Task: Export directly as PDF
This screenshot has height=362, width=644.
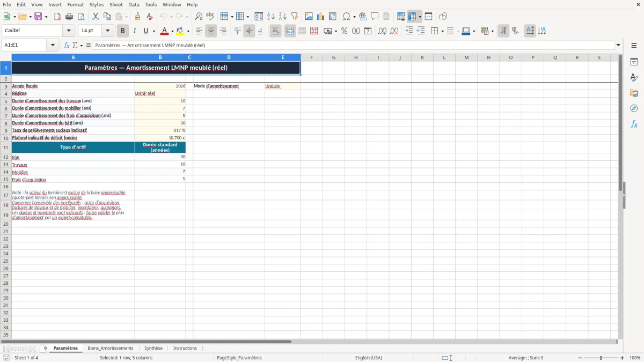Action: [57, 17]
